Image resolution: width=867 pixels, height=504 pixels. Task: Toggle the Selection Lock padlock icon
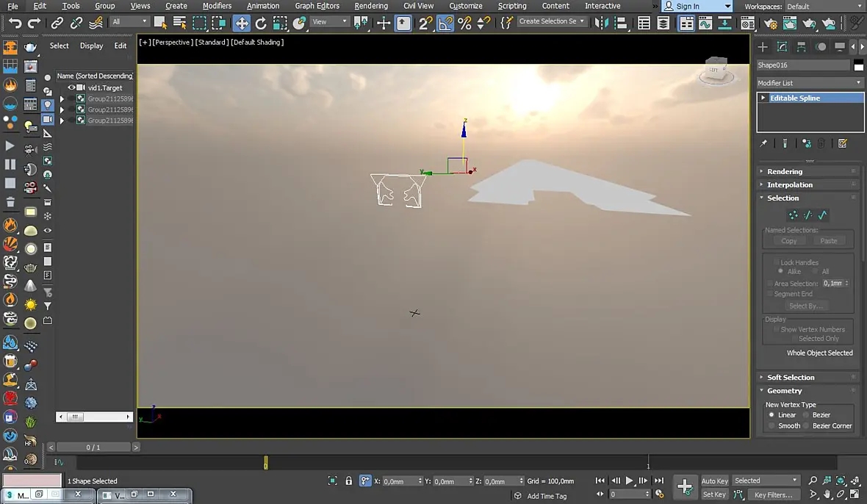349,480
